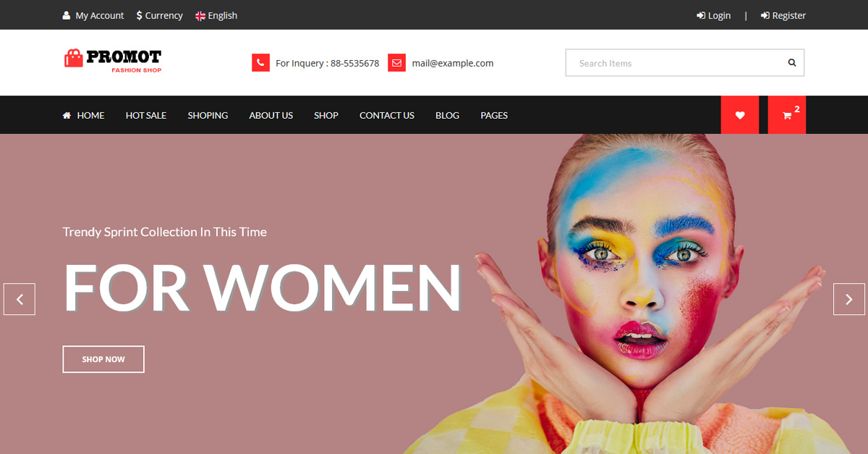Image resolution: width=868 pixels, height=454 pixels.
Task: Open the Hot Sale menu item
Action: pyautogui.click(x=146, y=115)
